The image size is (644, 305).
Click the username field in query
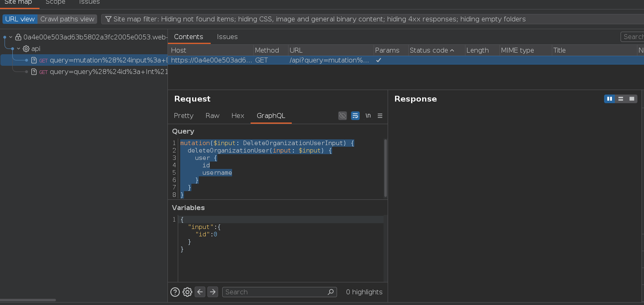(217, 173)
